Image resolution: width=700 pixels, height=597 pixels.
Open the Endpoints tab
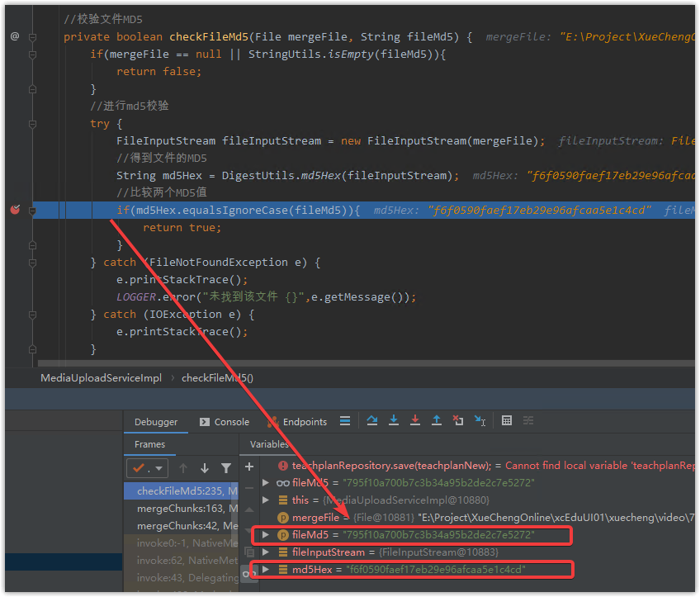[298, 422]
